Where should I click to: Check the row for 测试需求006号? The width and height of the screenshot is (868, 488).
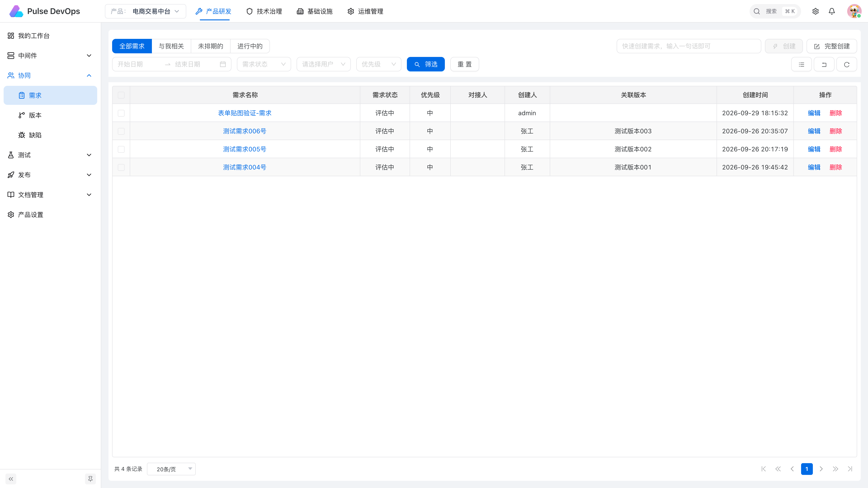click(121, 131)
